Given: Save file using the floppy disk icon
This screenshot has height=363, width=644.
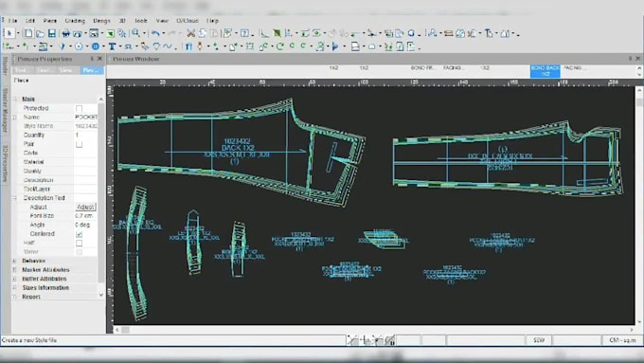Looking at the screenshot, I should 52,34.
